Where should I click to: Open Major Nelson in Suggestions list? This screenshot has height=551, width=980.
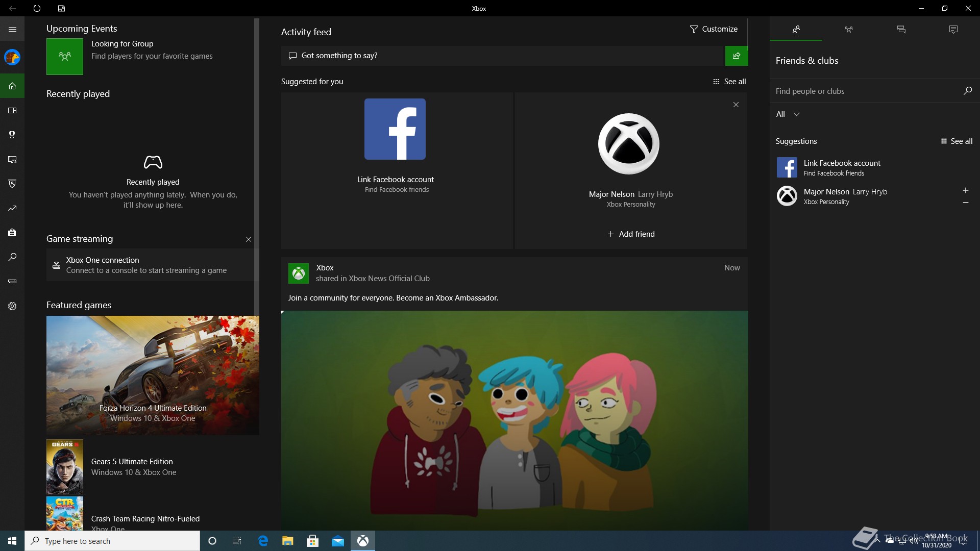click(x=865, y=196)
